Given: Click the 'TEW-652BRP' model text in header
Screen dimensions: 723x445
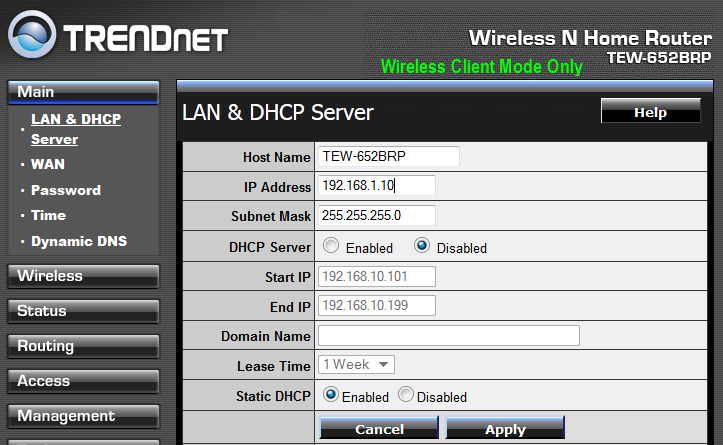Looking at the screenshot, I should tap(659, 58).
